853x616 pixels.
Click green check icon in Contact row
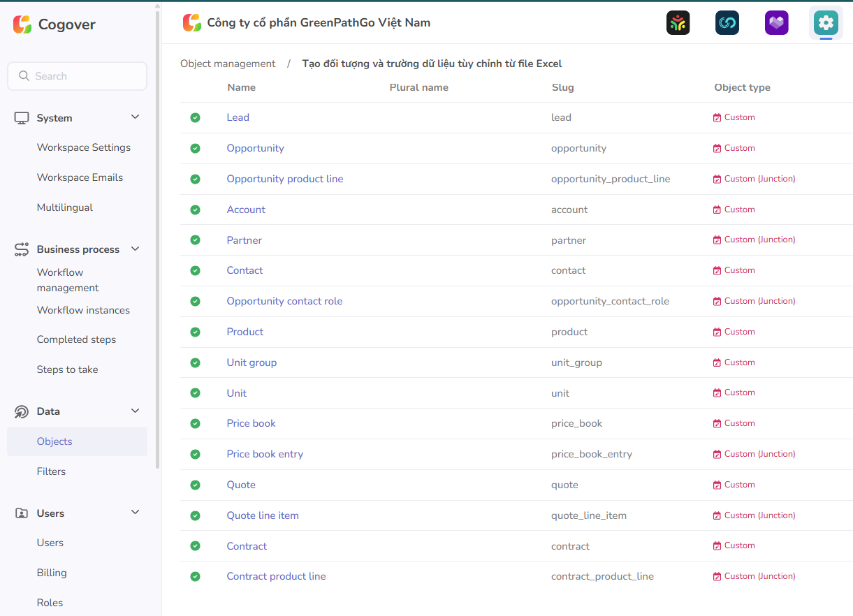click(x=195, y=270)
